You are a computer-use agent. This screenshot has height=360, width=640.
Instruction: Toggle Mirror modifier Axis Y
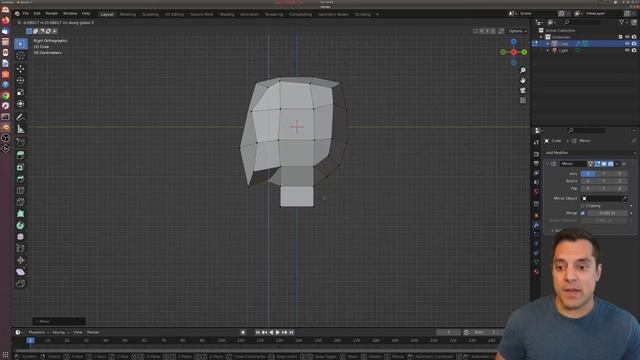(x=604, y=174)
